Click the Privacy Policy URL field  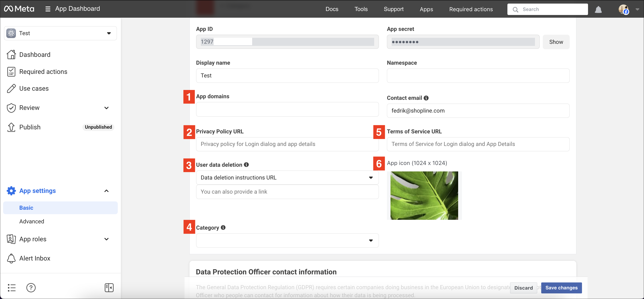(x=287, y=144)
